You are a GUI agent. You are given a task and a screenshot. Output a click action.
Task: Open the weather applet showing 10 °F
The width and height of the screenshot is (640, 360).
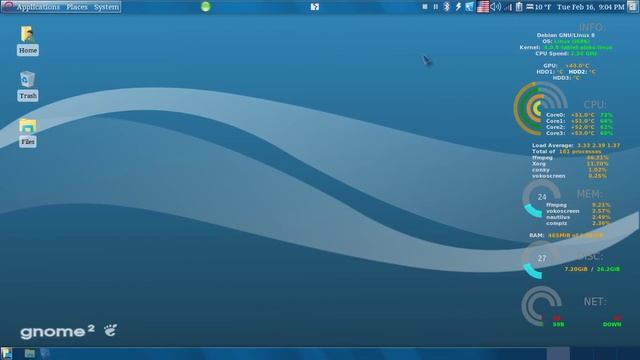(538, 7)
